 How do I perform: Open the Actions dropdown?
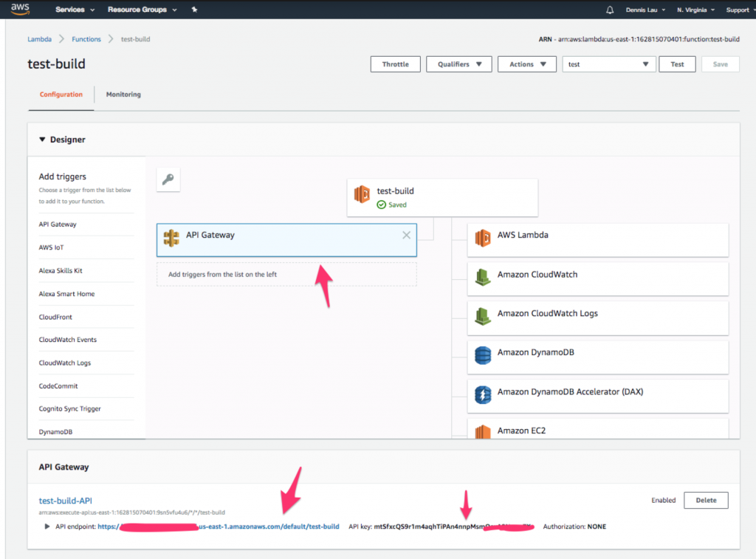[526, 64]
